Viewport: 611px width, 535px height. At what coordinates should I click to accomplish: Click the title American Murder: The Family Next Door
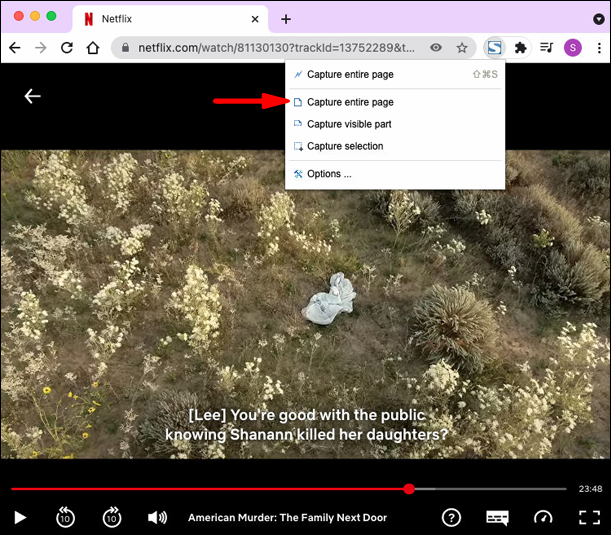pos(288,517)
